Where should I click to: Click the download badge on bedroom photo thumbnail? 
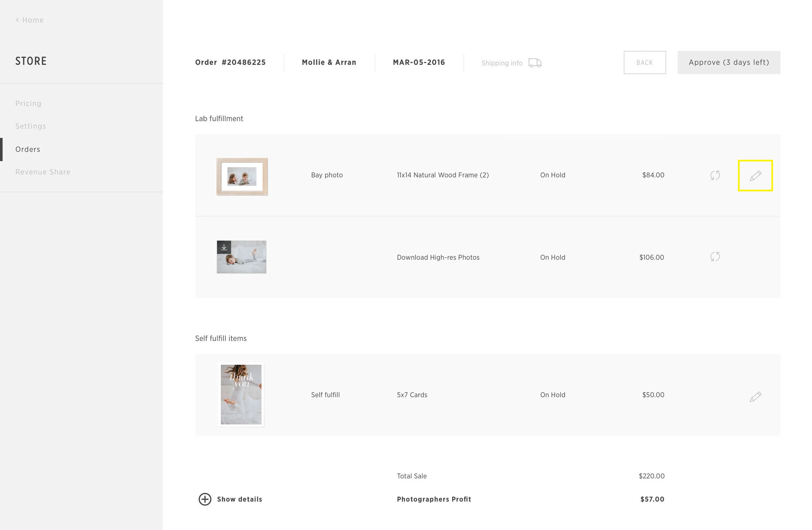224,247
